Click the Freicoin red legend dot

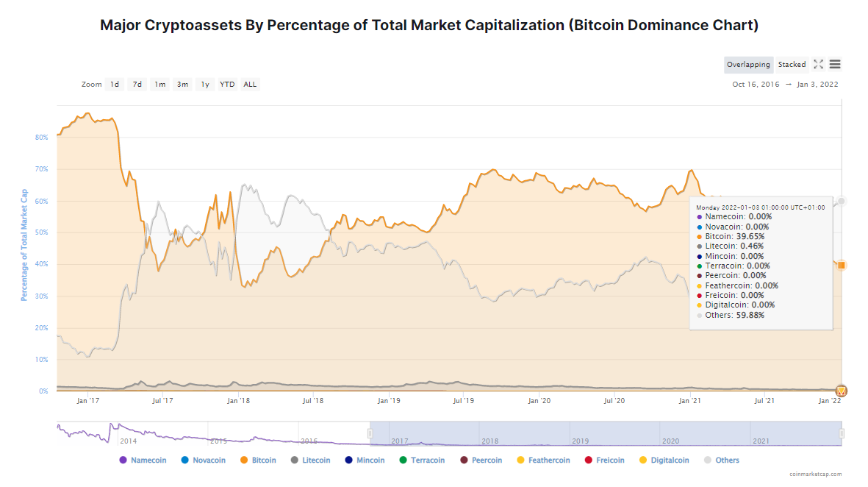point(588,461)
